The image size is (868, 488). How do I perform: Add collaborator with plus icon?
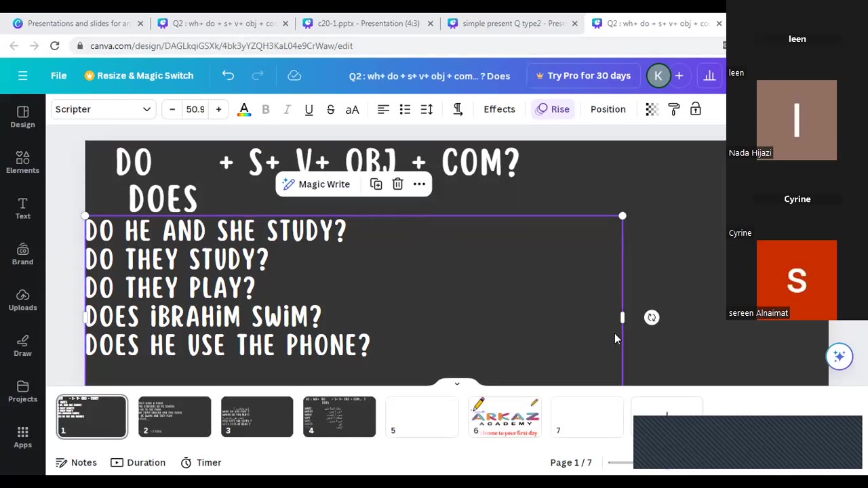point(679,76)
